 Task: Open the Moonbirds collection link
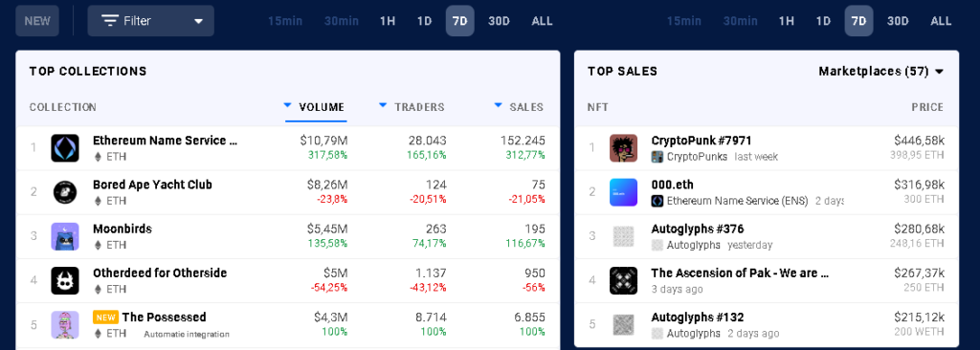tap(122, 230)
